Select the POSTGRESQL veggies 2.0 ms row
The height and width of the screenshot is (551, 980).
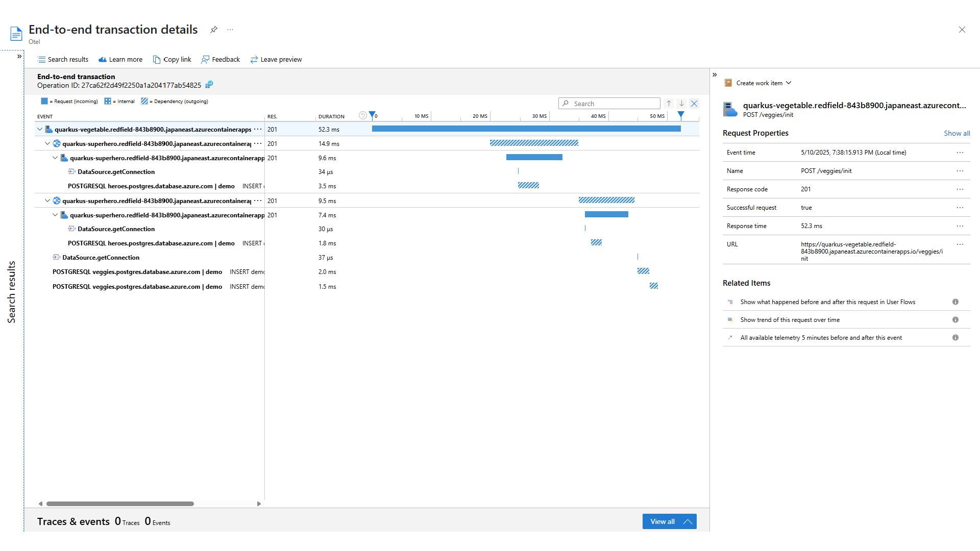(x=137, y=272)
